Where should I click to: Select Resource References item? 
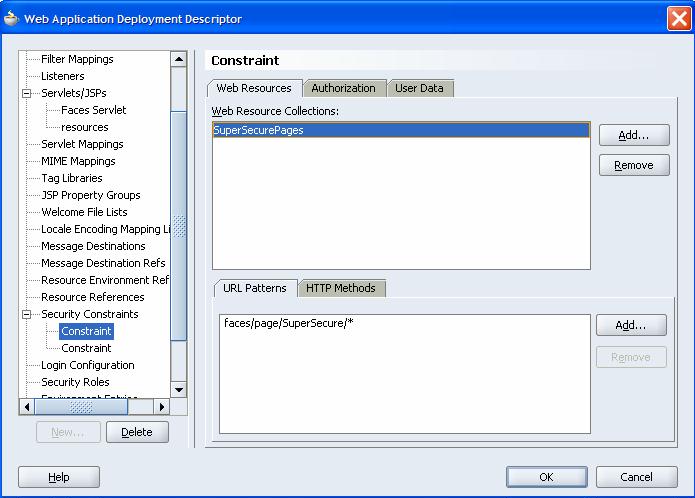[93, 297]
